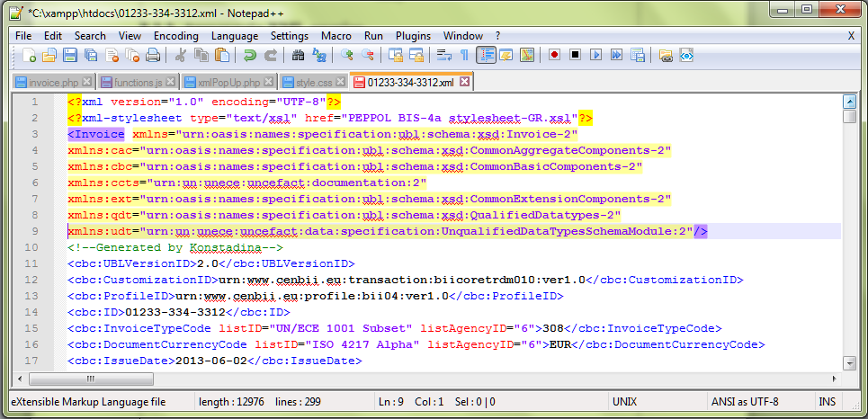Screen dimensions: 868x419
Task: Click the Redo arrow icon
Action: [x=271, y=56]
